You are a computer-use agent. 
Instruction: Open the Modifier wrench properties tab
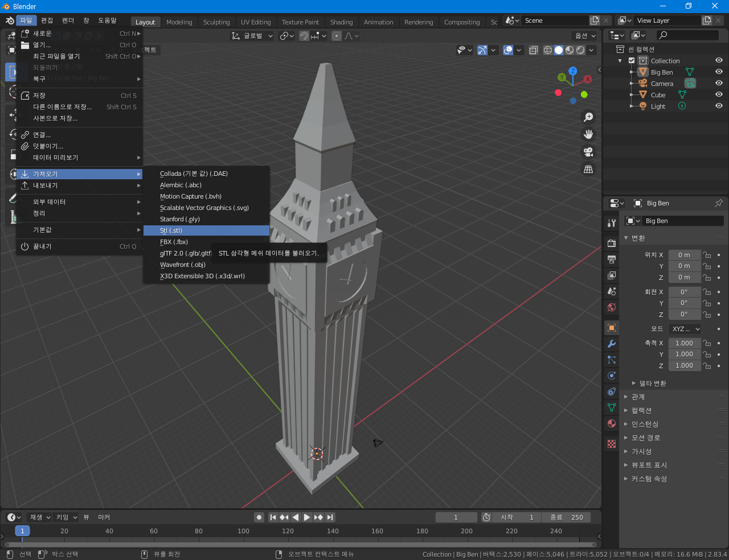point(612,344)
